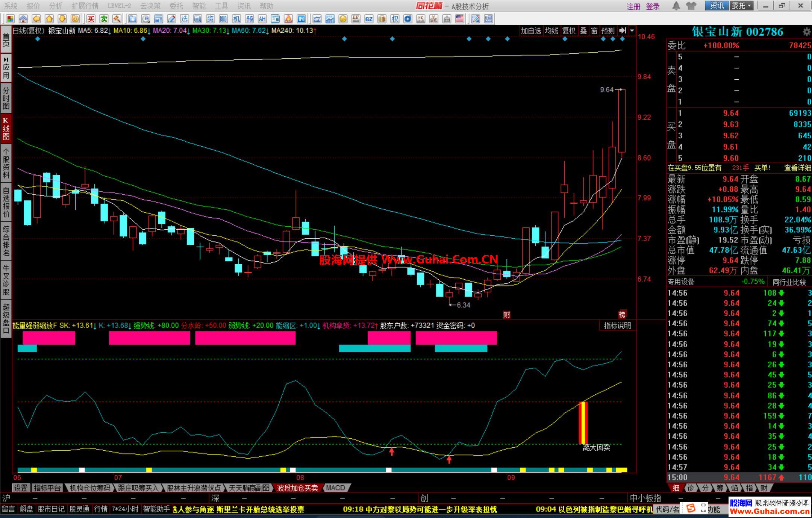
Task: Open the 扩展行情 menu
Action: click(x=85, y=6)
